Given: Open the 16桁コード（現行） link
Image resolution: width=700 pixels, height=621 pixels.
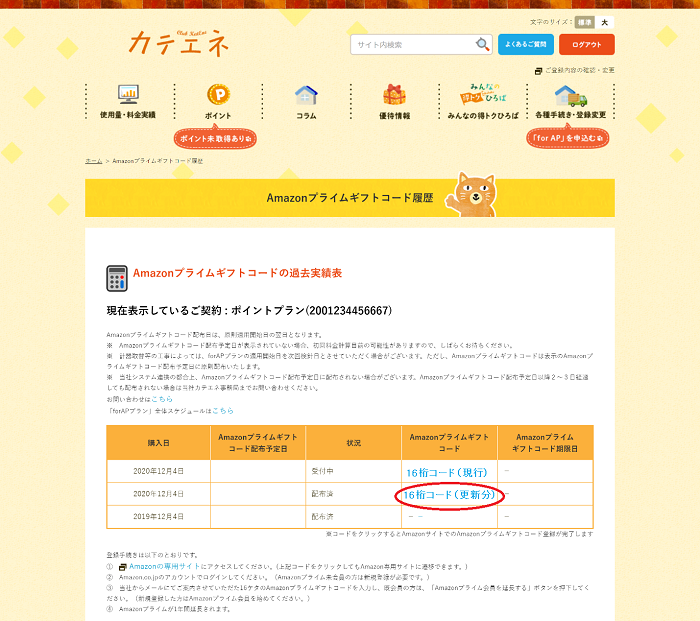Looking at the screenshot, I should (447, 472).
